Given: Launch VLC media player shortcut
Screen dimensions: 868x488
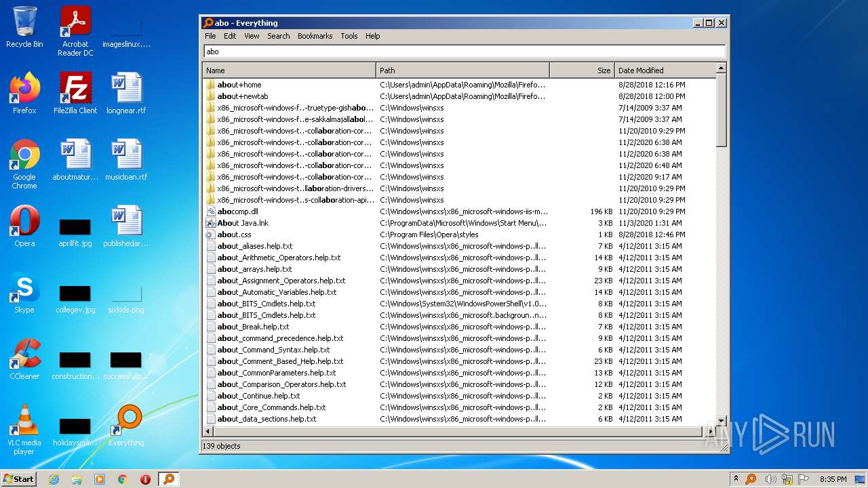Looking at the screenshot, I should pos(24,430).
